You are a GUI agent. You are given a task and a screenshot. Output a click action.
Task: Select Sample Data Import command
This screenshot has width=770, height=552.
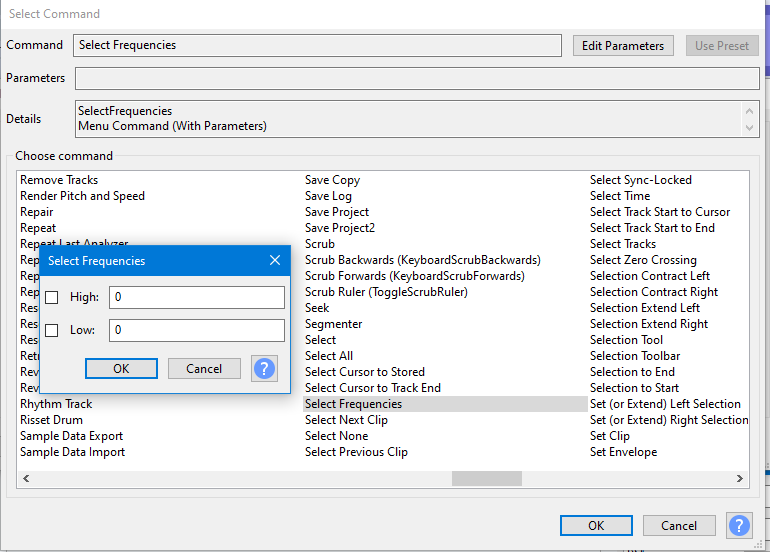73,452
